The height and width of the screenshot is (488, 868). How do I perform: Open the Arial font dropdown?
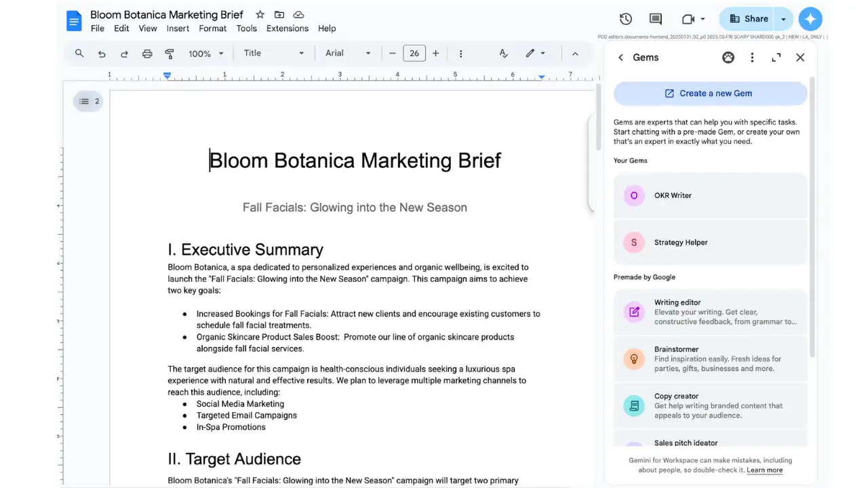tap(348, 54)
